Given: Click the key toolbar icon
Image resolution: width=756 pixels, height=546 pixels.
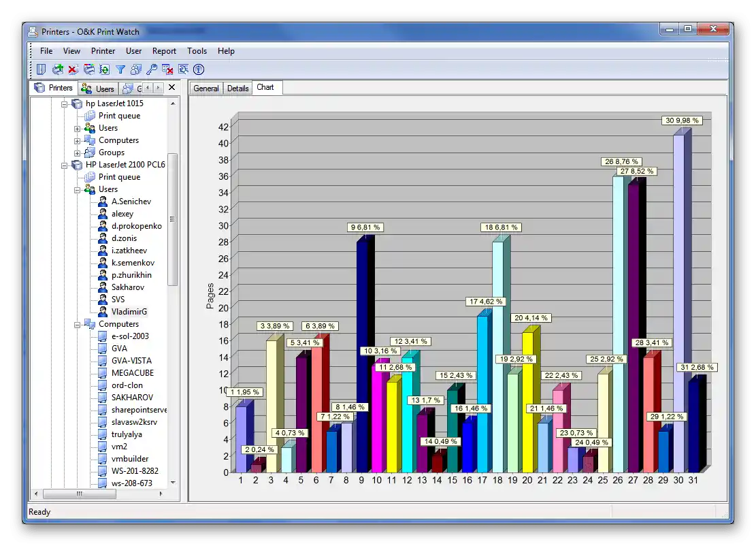Looking at the screenshot, I should 152,69.
